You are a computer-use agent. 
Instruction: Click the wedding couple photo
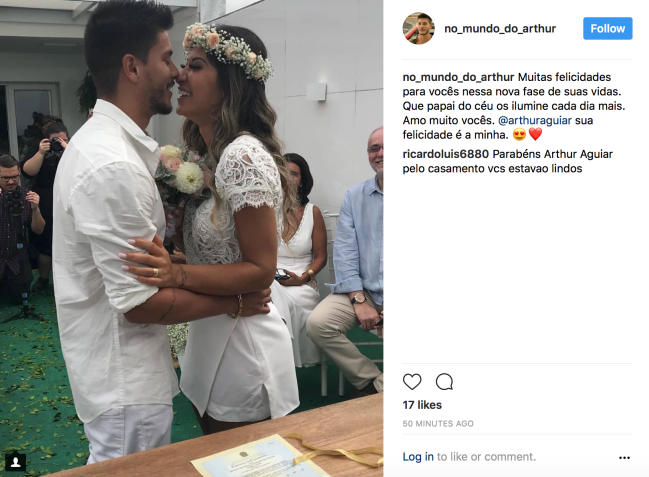[x=192, y=238]
